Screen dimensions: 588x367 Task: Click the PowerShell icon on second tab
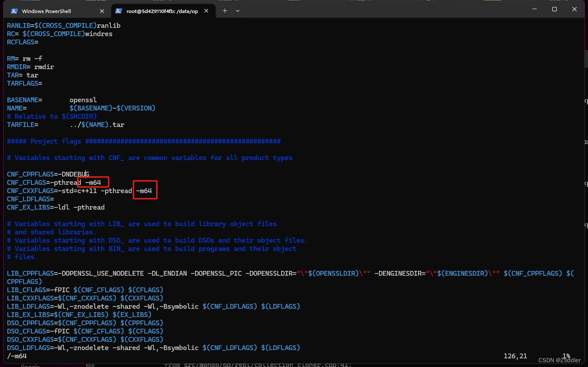click(119, 11)
